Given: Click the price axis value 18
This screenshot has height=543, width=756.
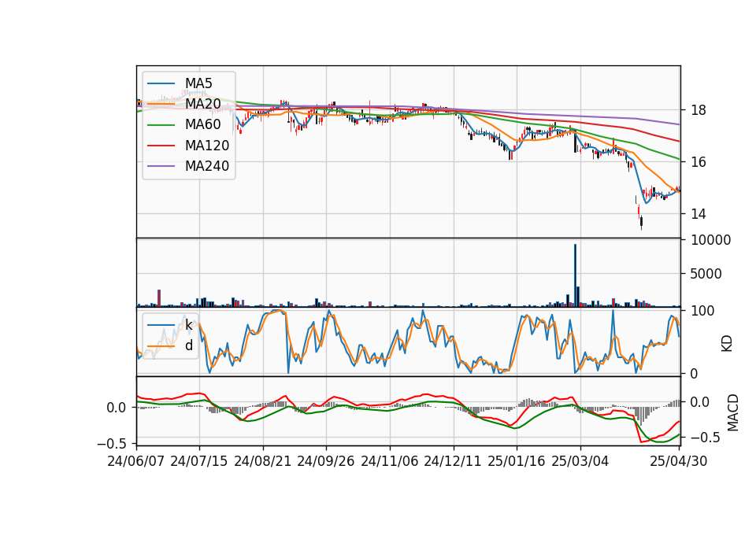Looking at the screenshot, I should click(x=699, y=110).
